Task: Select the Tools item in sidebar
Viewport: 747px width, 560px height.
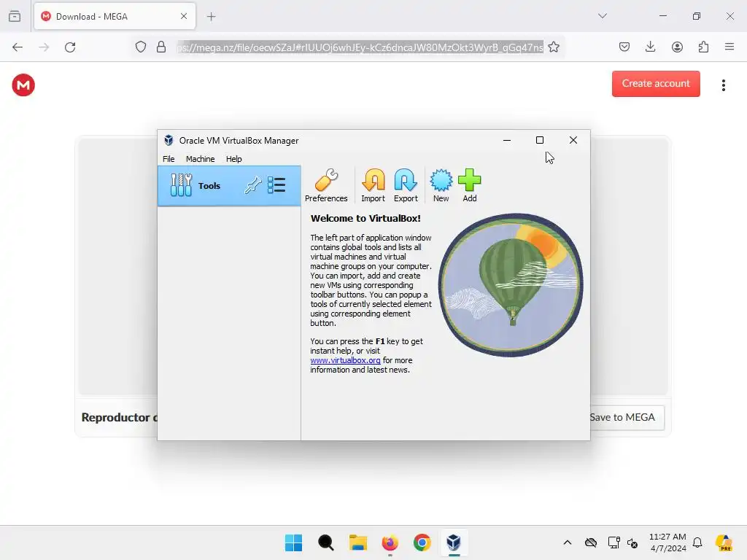Action: coord(229,186)
